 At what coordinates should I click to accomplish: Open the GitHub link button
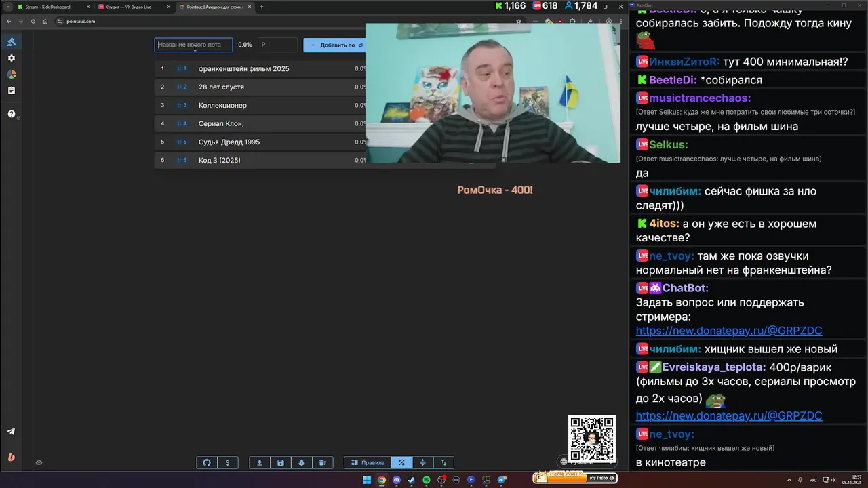click(207, 462)
